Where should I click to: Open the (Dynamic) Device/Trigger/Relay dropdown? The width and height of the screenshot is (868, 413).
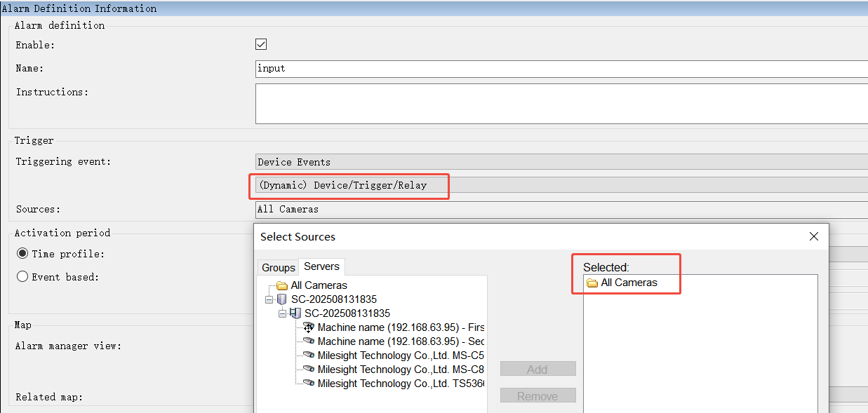click(561, 185)
